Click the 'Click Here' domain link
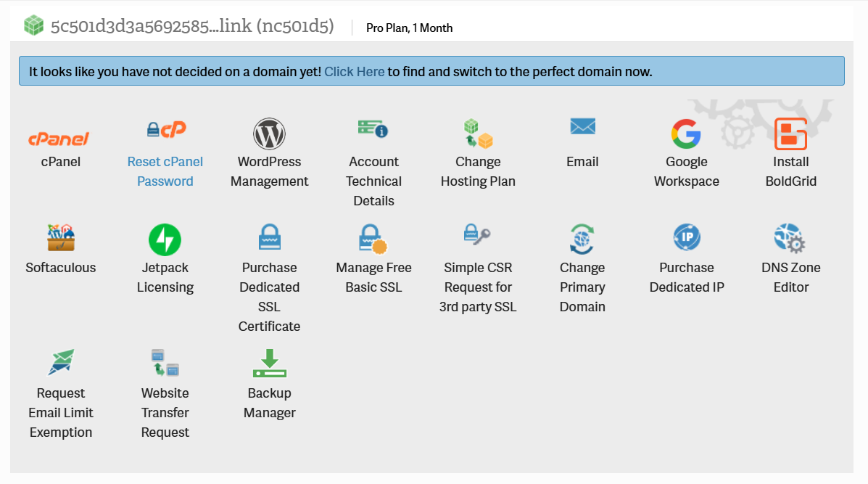Screen dimensions: 868x484 tap(355, 71)
